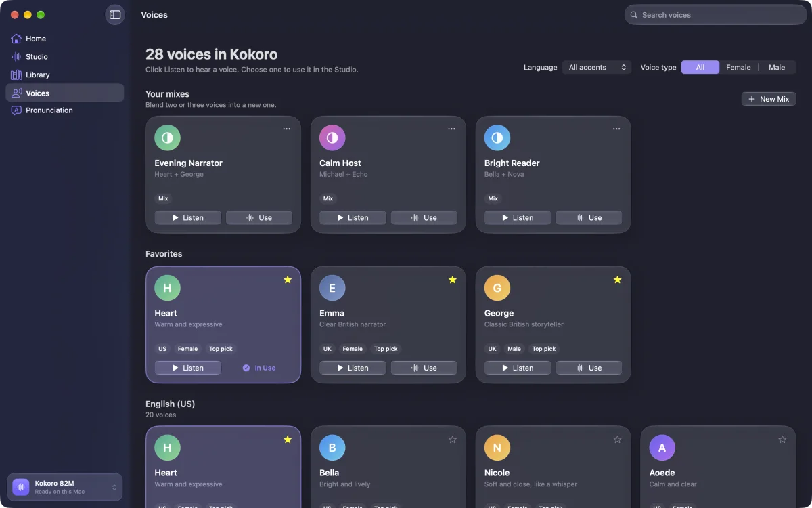Screen dimensions: 812x508
Task: Click the Kokoro 82M waveform icon
Action: 21,487
